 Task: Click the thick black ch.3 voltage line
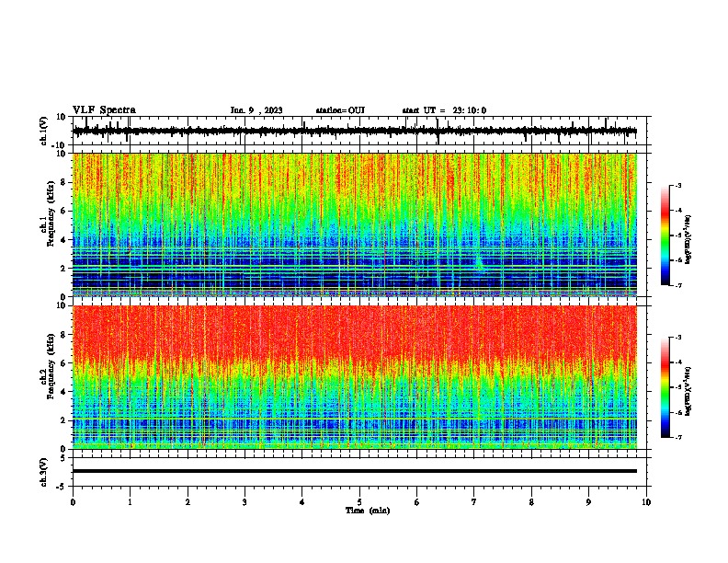pyautogui.click(x=354, y=471)
